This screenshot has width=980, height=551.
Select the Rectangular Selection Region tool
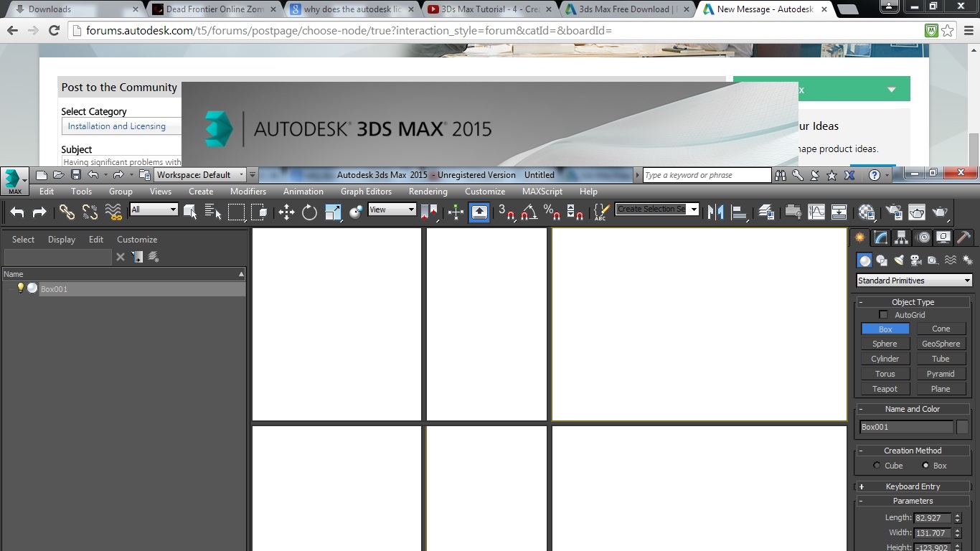click(236, 212)
